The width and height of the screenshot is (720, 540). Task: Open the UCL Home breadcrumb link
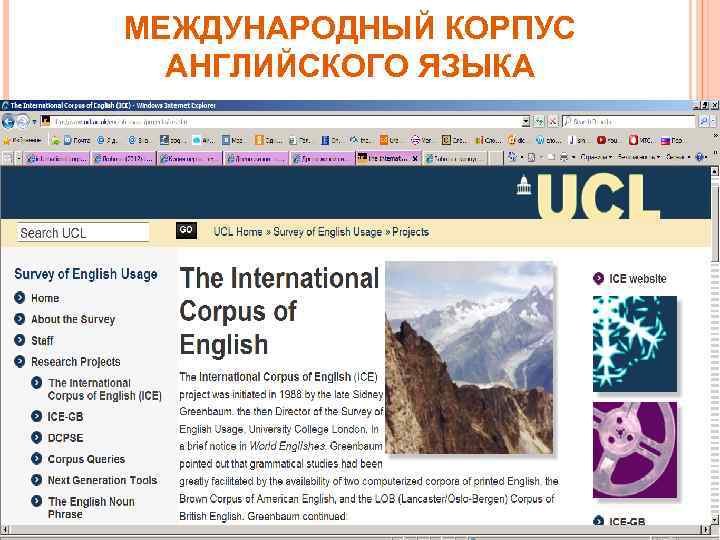click(x=238, y=232)
